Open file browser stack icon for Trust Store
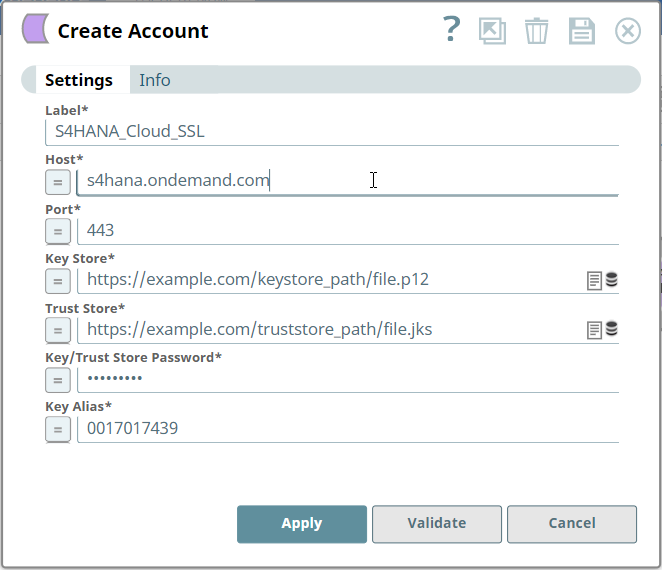 click(611, 329)
